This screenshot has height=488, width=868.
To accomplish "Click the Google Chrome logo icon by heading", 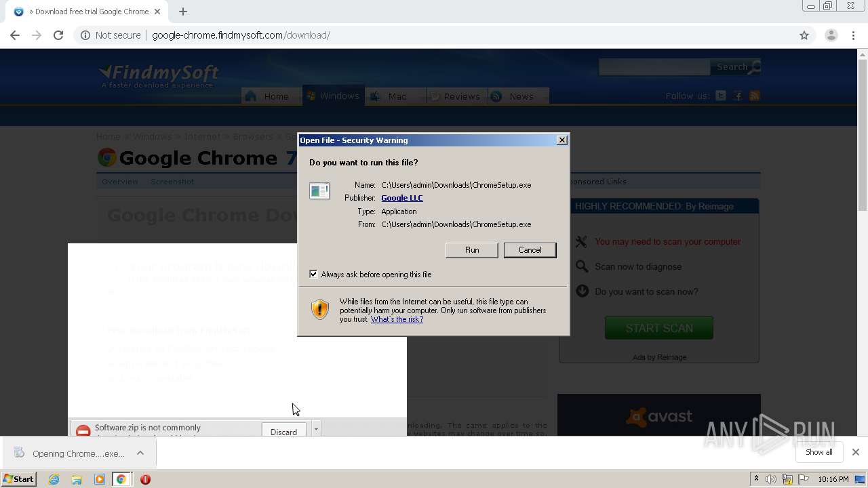I will (x=106, y=158).
